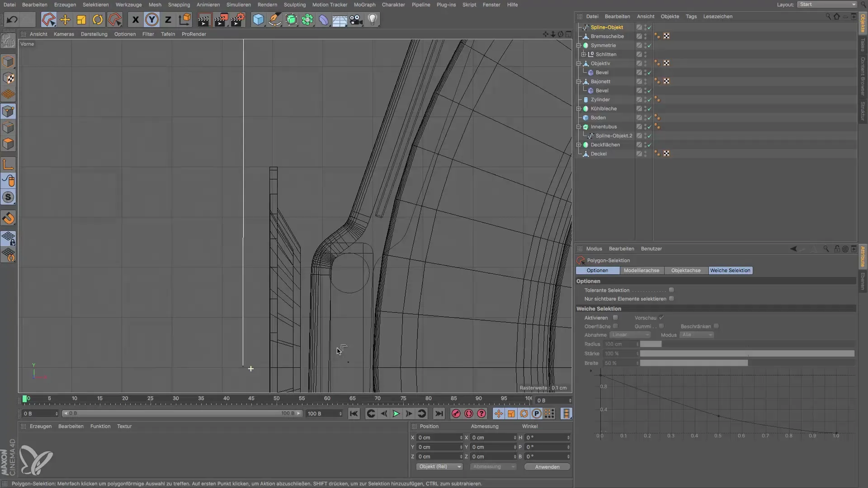Image resolution: width=868 pixels, height=488 pixels.
Task: Switch to the Modellierachse tab
Action: click(642, 270)
